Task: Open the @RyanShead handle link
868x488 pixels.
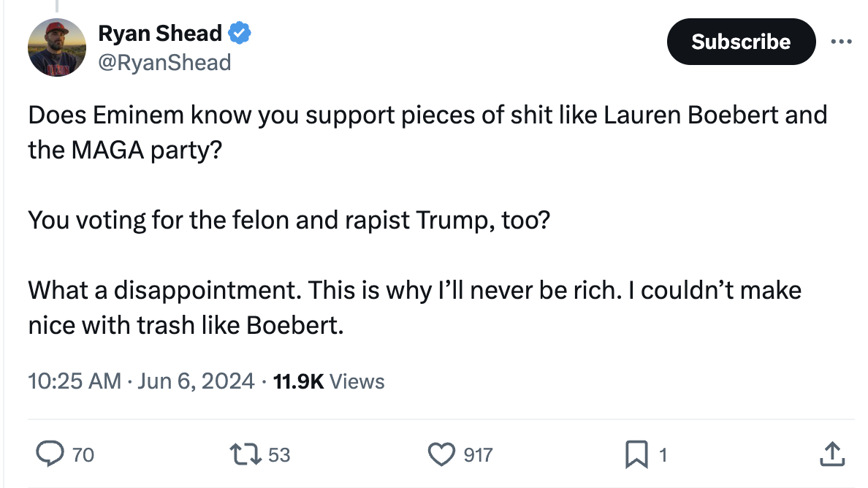Action: [x=164, y=62]
